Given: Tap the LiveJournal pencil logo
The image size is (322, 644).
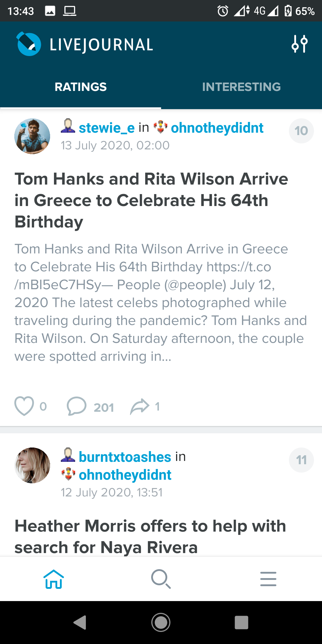Looking at the screenshot, I should (x=29, y=44).
